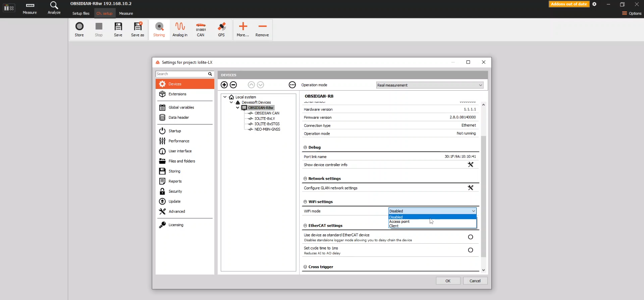Select OBSIDIAN CAN in device tree
This screenshot has height=300, width=644.
tap(267, 113)
